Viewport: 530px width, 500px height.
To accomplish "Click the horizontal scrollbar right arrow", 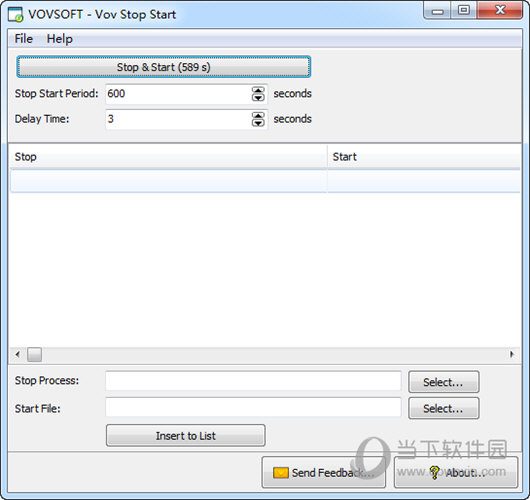I will [x=512, y=354].
